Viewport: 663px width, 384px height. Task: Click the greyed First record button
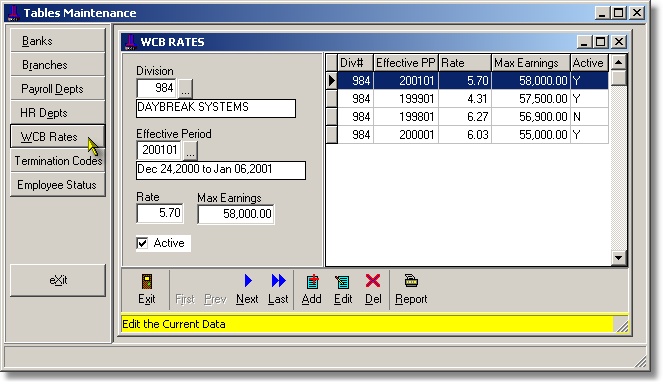click(185, 299)
